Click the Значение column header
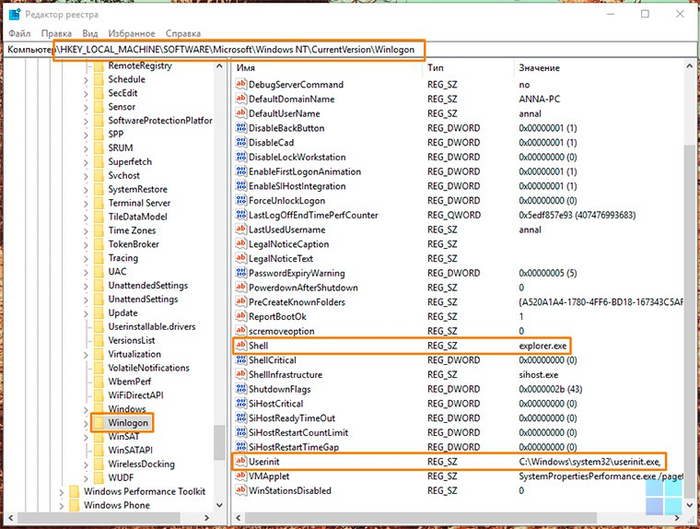Screen dimensions: 700x529 pos(538,67)
